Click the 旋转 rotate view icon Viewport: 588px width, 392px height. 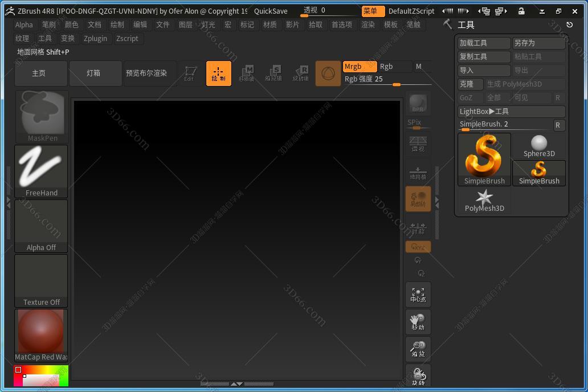(418, 376)
